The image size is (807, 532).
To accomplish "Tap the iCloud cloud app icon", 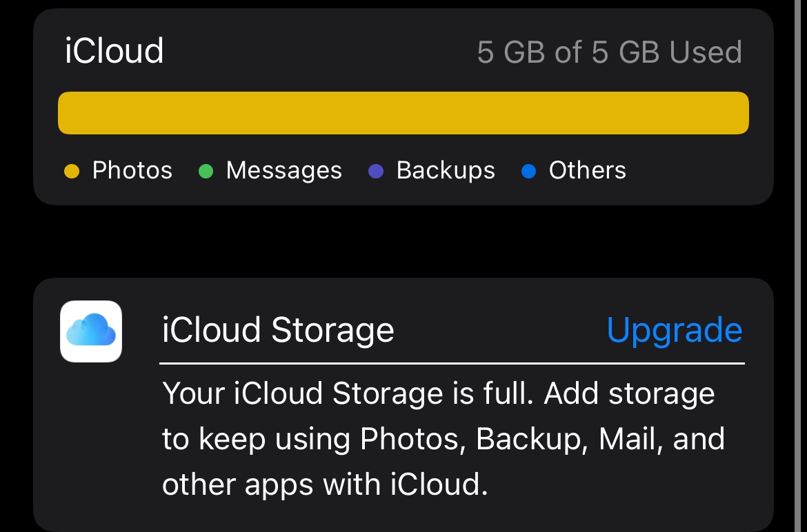I will pos(91,331).
